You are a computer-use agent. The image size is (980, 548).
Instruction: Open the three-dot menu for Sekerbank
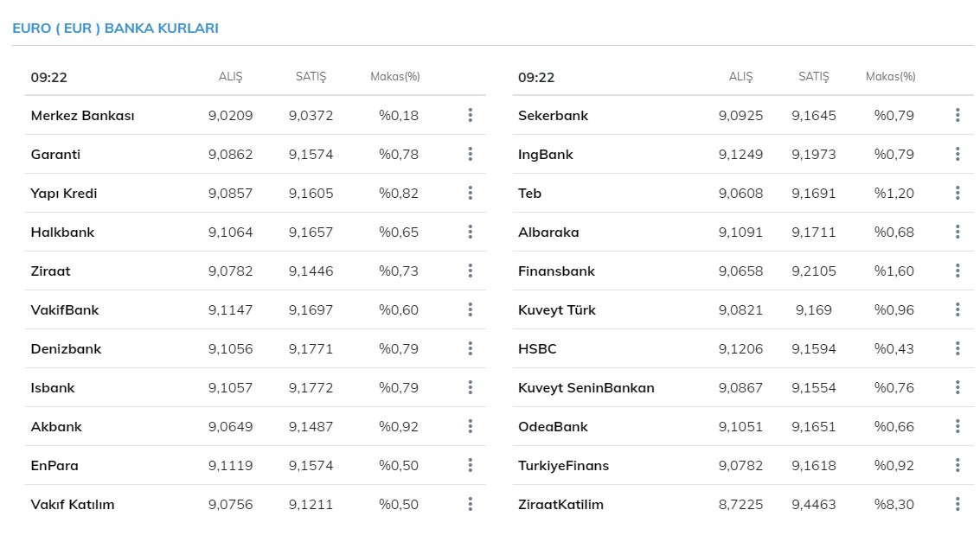(x=958, y=115)
